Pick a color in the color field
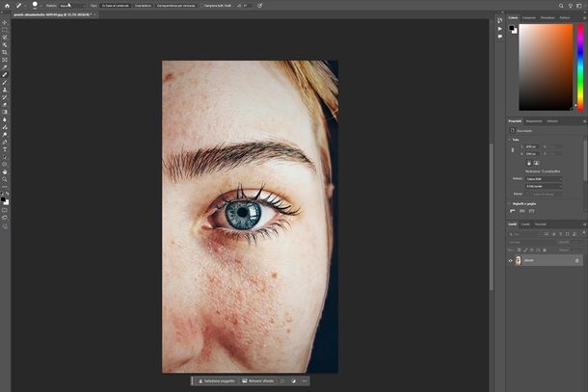588x392 pixels. [546, 67]
